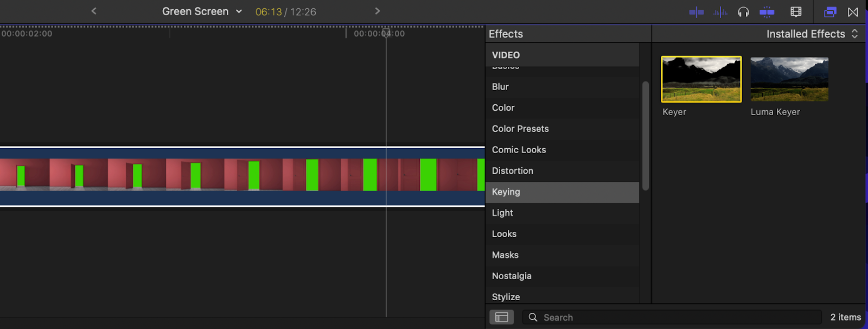Select the Keying category
Viewport: 868px width, 329px height.
click(x=562, y=192)
